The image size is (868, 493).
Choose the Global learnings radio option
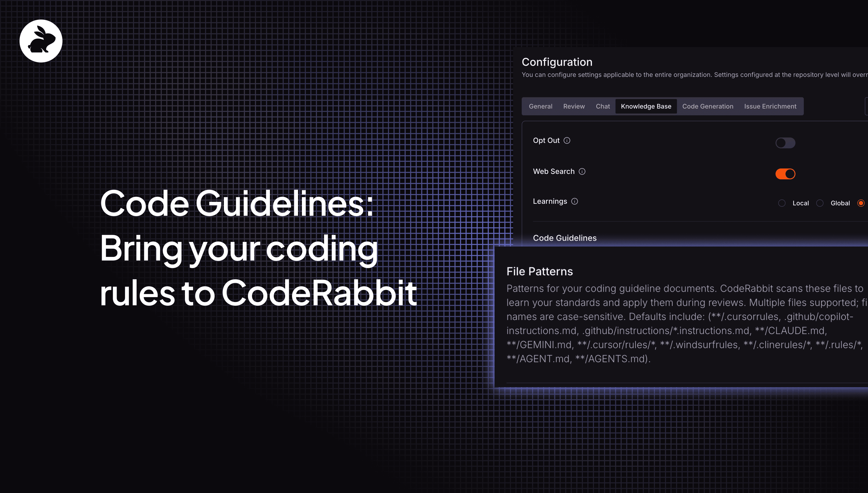pyautogui.click(x=820, y=203)
